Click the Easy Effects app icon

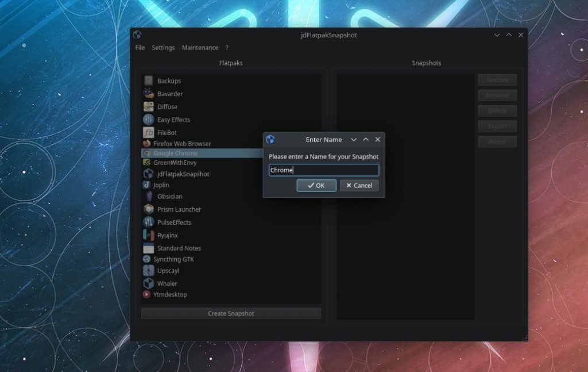click(149, 119)
